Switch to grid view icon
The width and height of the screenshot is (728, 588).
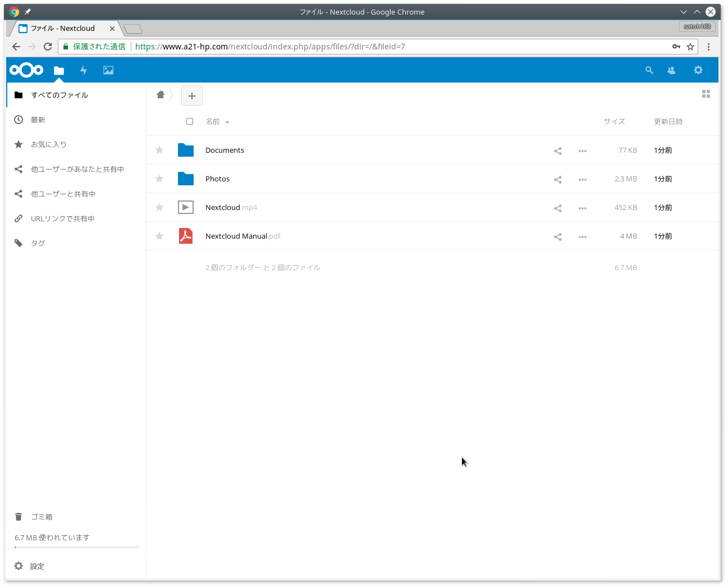click(706, 94)
